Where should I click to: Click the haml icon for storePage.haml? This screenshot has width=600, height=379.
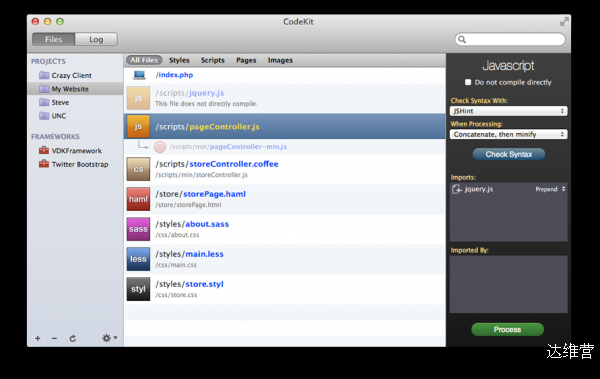coord(138,199)
